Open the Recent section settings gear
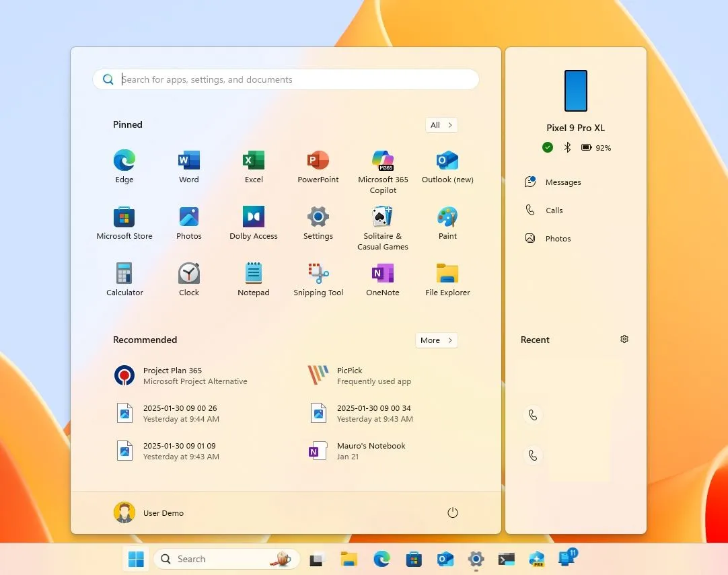 (624, 339)
